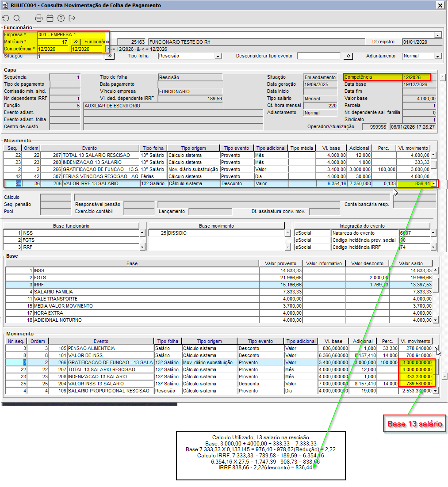This screenshot has height=487, width=448.
Task: Select DISSIDIO in Base movimento list
Action: 216,233
